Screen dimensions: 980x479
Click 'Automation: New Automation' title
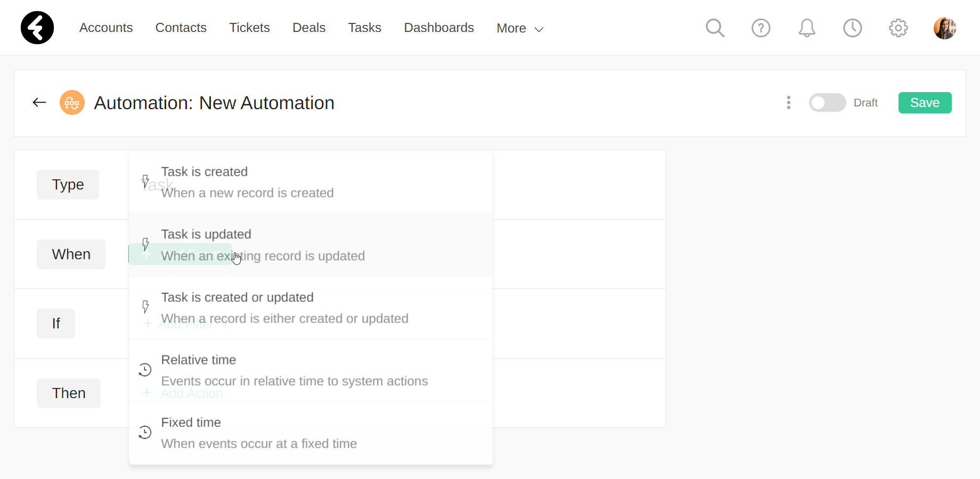tap(214, 103)
